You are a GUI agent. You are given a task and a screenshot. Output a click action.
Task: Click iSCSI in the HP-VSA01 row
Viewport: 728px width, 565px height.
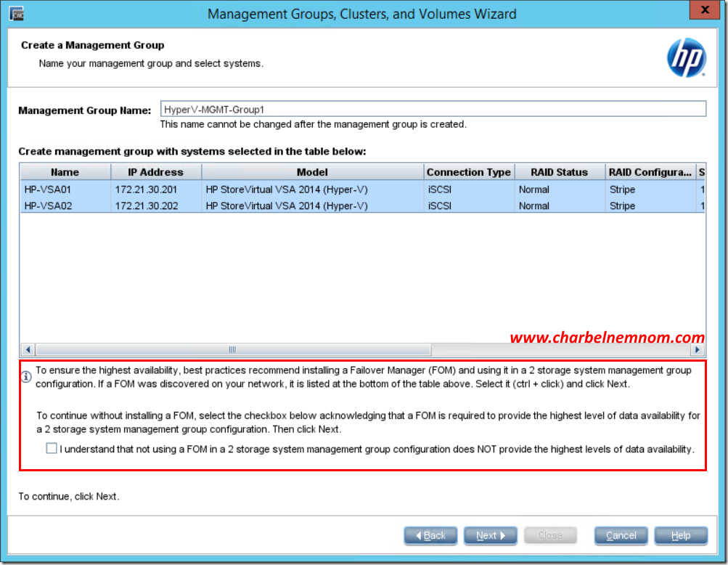[440, 189]
